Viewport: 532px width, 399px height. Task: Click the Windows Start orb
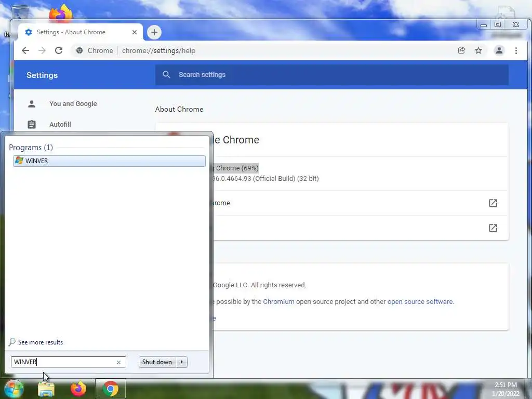click(x=14, y=389)
